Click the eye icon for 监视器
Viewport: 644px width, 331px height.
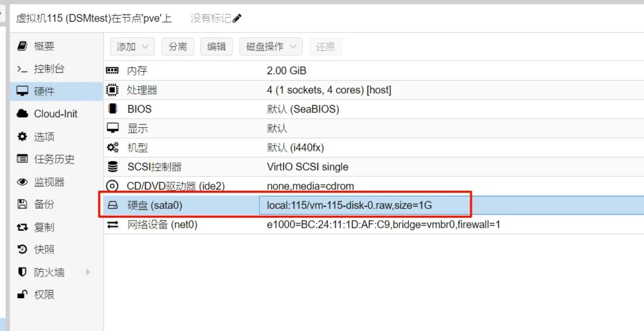(23, 182)
